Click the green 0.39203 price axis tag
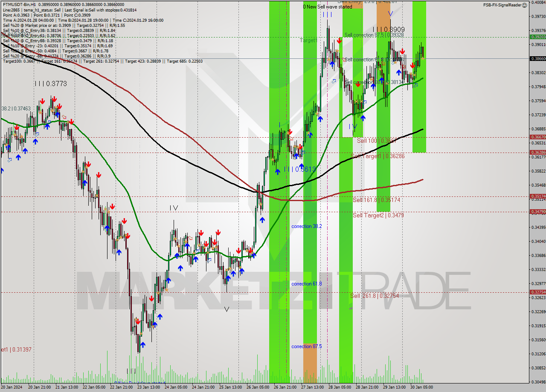Screen dimensions: 546x392 [x=537, y=37]
